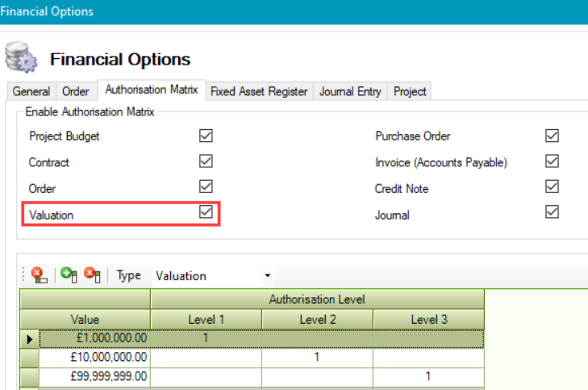Switch to the Journal Entry tab
Image resolution: width=588 pixels, height=390 pixels.
tap(350, 91)
